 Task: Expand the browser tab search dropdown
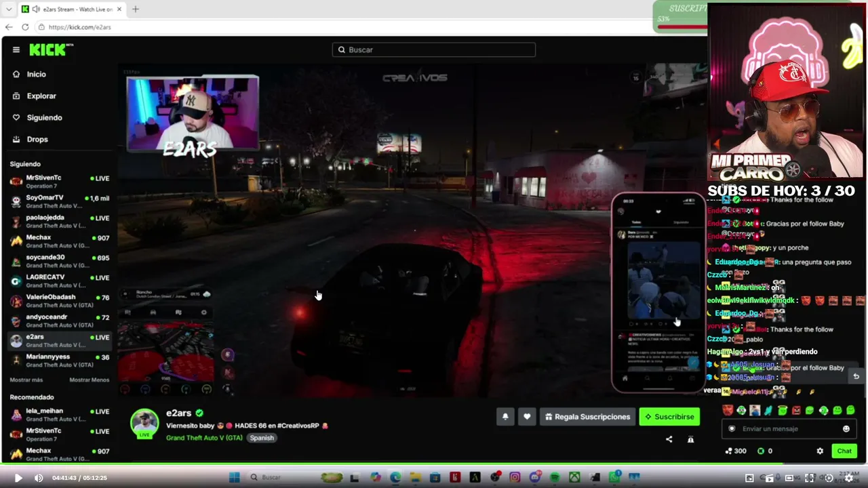tap(9, 9)
